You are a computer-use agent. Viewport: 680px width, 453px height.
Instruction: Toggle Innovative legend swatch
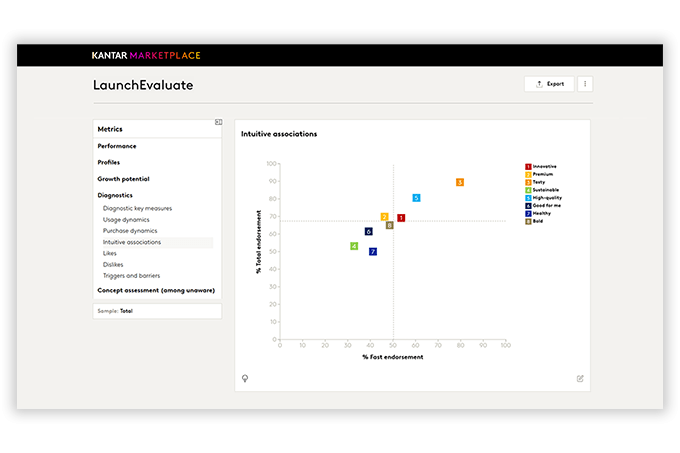click(528, 166)
